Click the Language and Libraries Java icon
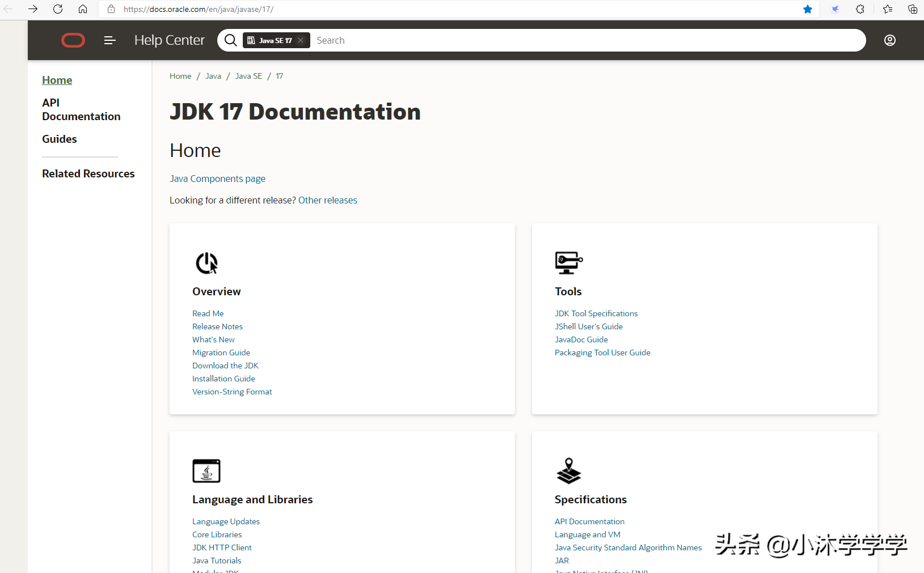 click(x=206, y=471)
